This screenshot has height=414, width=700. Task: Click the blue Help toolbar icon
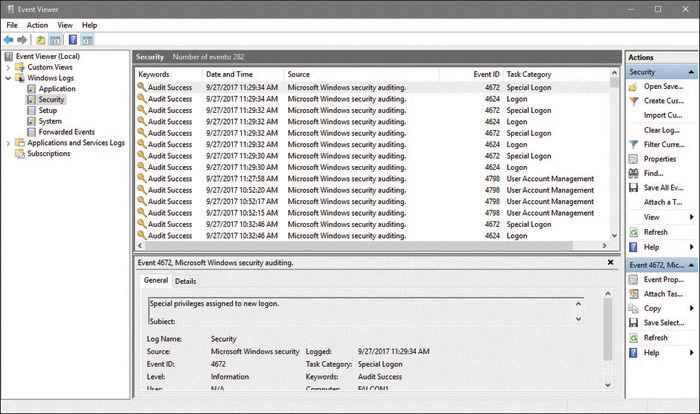pos(73,40)
